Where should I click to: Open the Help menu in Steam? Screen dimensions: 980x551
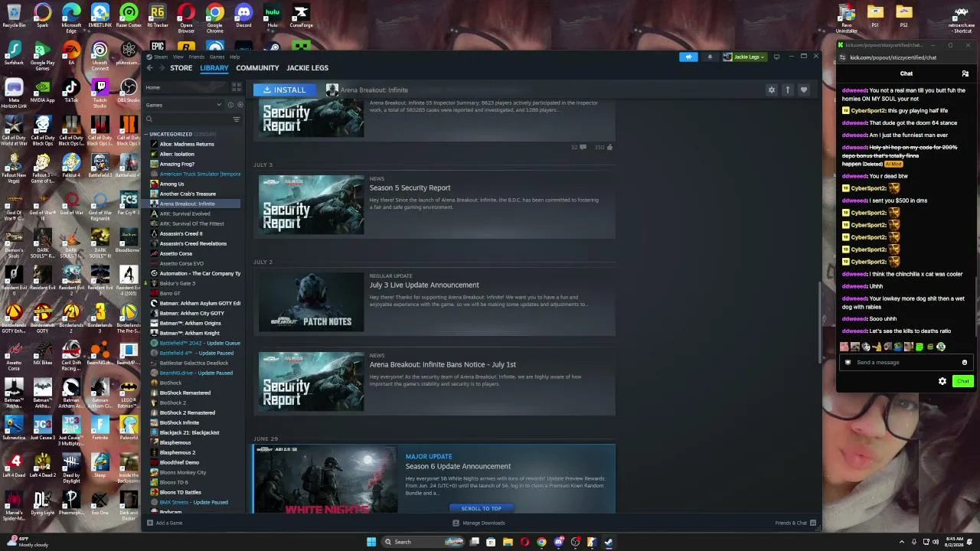click(x=235, y=57)
